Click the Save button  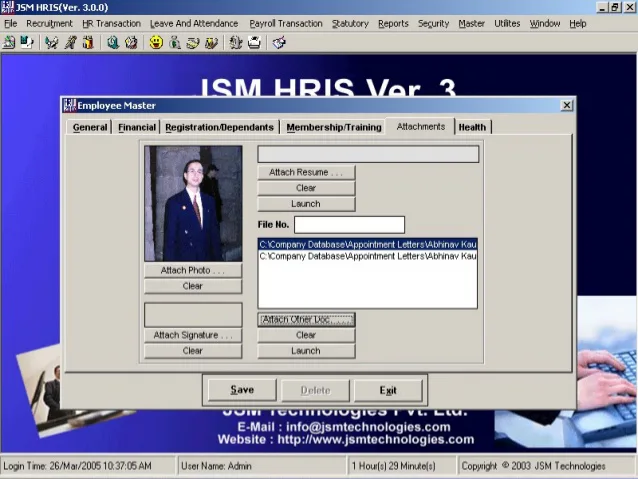242,390
